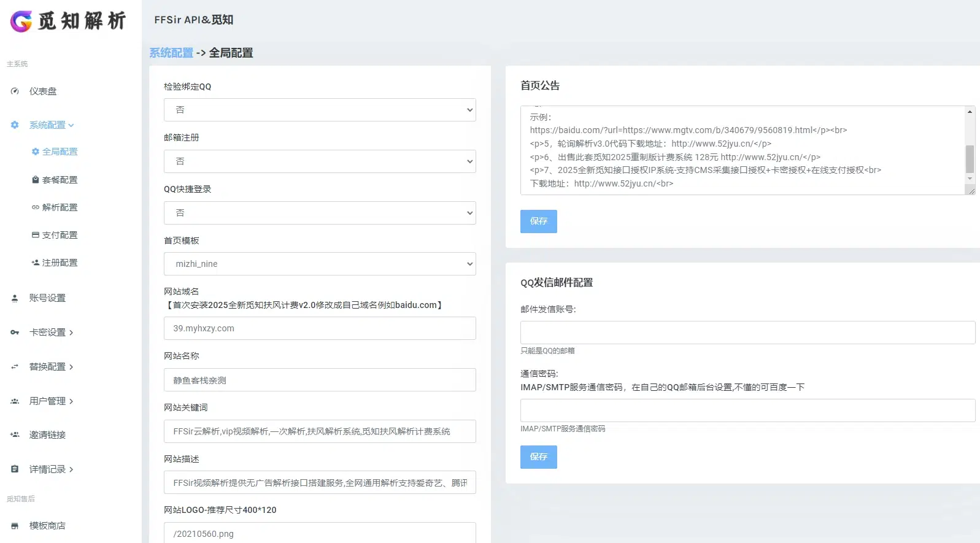Click the 详情记录 clipboard icon
The width and height of the screenshot is (980, 543).
(x=15, y=469)
